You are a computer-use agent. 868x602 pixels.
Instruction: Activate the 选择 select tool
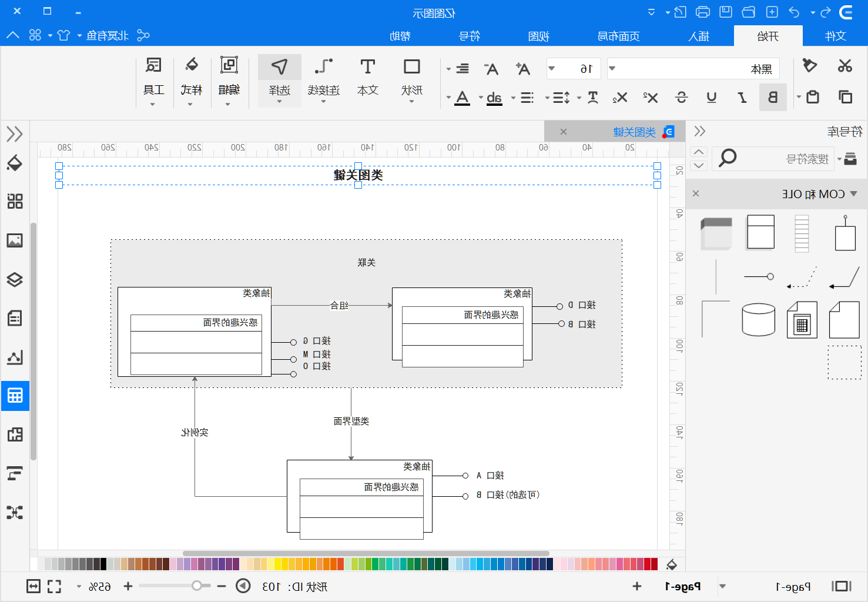280,80
